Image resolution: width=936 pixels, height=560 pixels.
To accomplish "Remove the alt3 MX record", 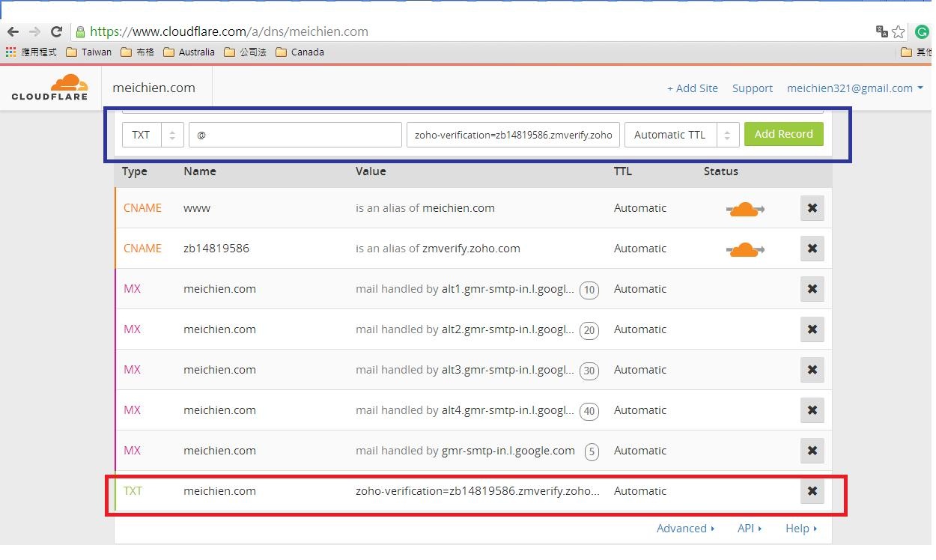I will coord(812,370).
